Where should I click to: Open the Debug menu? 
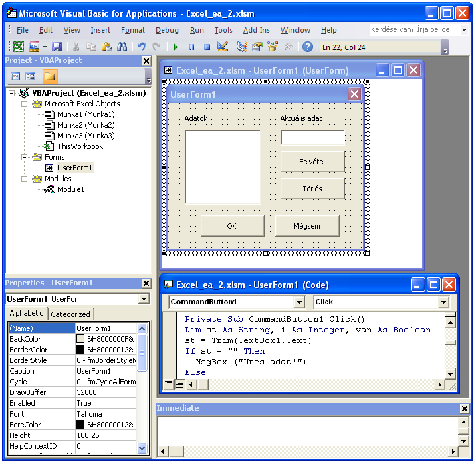(x=167, y=30)
